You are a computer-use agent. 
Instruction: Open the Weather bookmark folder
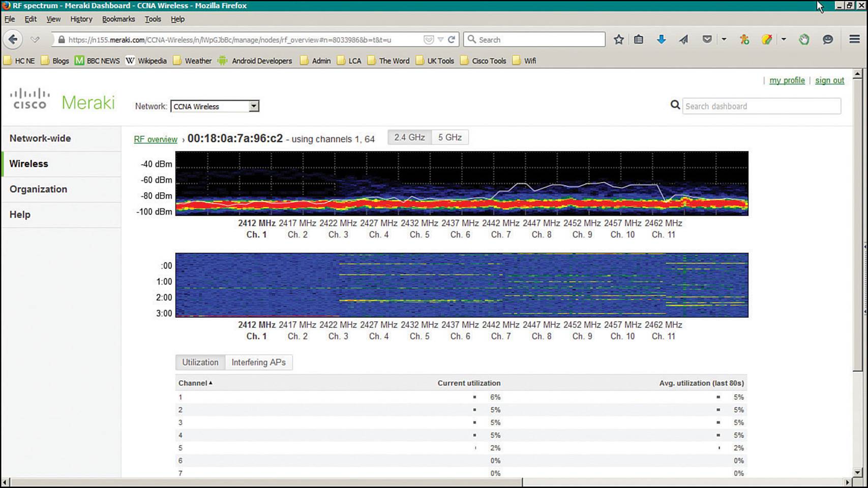pyautogui.click(x=192, y=60)
